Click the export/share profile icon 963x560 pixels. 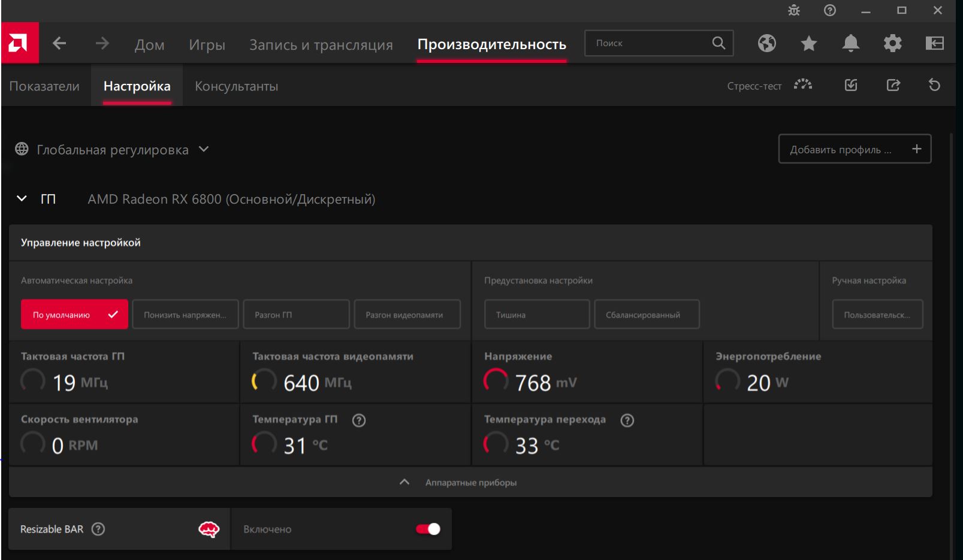coord(893,85)
